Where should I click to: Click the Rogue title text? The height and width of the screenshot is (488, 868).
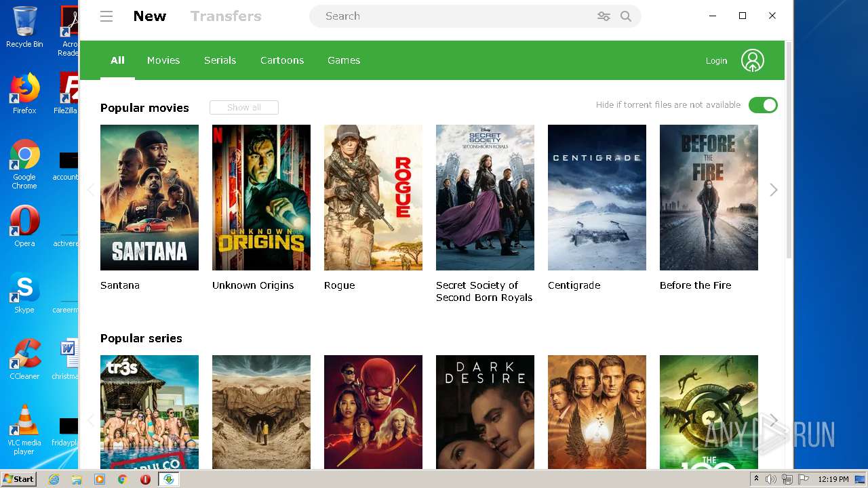(339, 285)
